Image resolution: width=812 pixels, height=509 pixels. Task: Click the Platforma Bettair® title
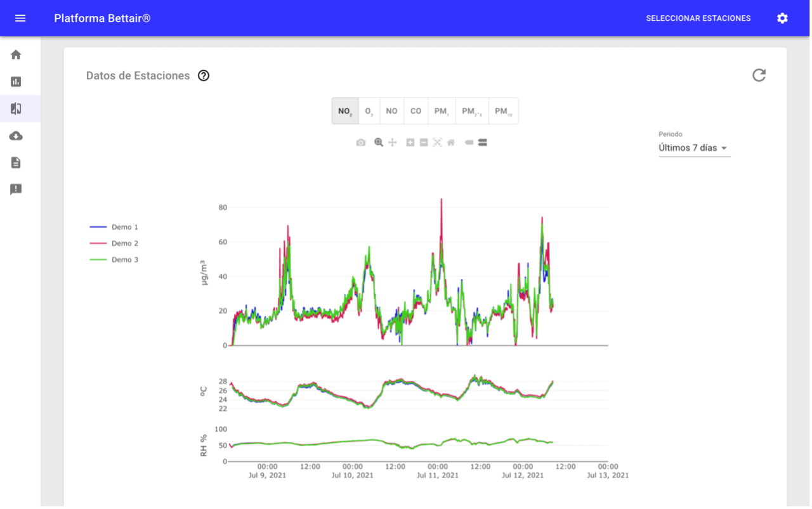click(102, 18)
